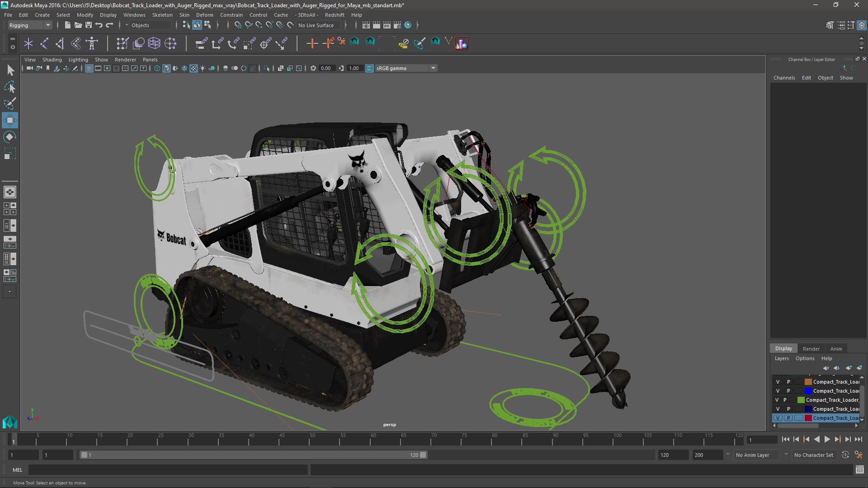Click the IPR render icon
This screenshot has height=488, width=868.
click(x=387, y=25)
